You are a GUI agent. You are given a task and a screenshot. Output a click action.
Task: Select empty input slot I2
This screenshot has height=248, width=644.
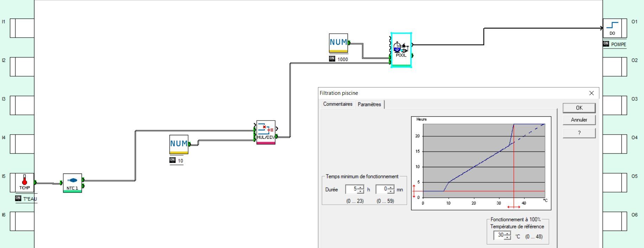click(x=22, y=67)
